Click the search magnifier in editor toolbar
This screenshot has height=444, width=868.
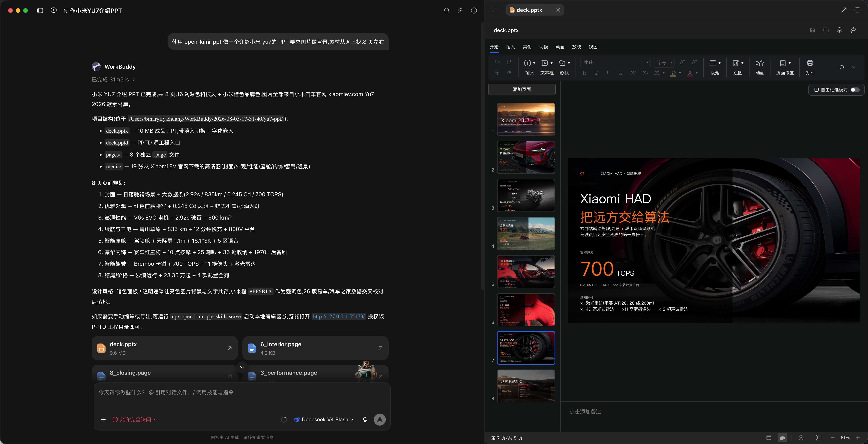842,68
